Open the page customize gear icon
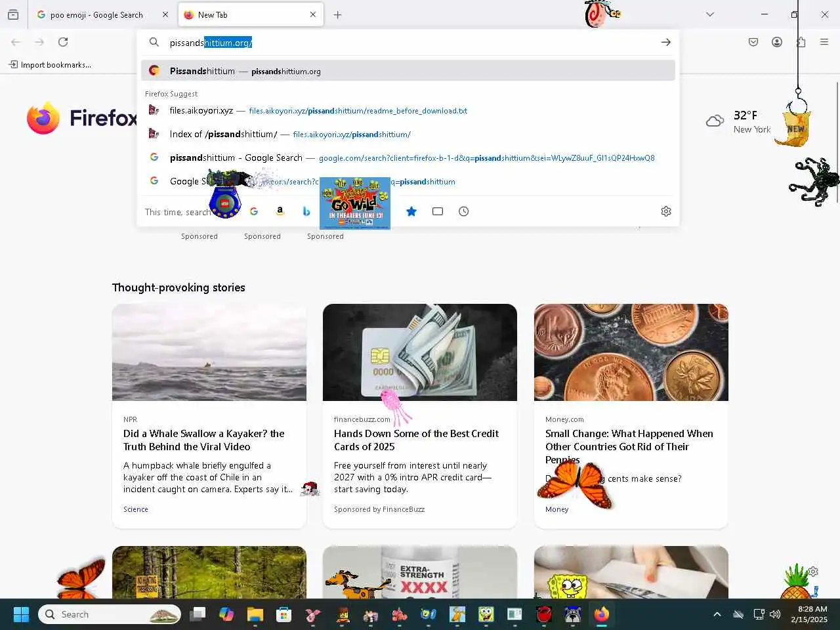Viewport: 840px width, 630px height. [x=813, y=572]
